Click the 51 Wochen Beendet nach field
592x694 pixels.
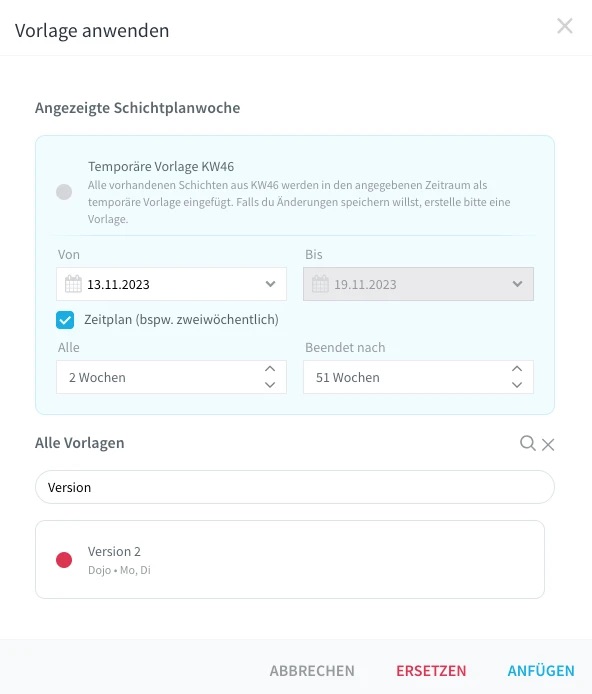click(418, 377)
